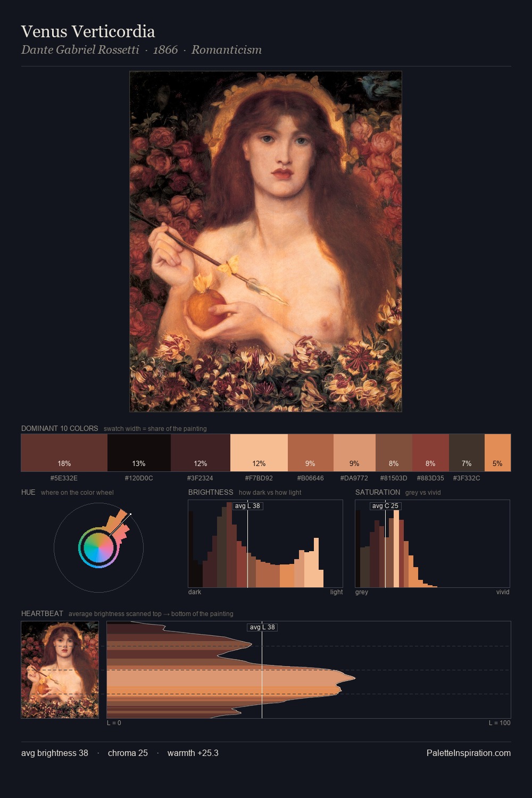Click the rainbow color wheel in HUE chart
This screenshot has width=532, height=798.
pyautogui.click(x=98, y=547)
